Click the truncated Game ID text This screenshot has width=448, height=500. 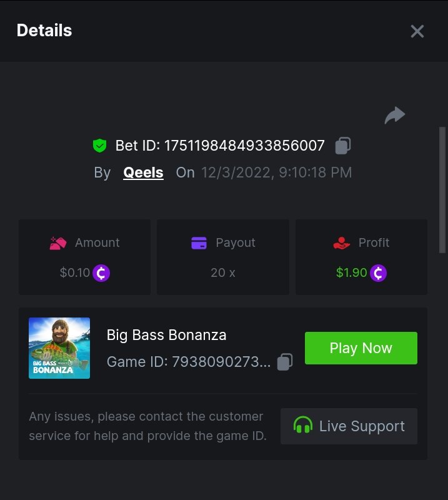point(189,362)
